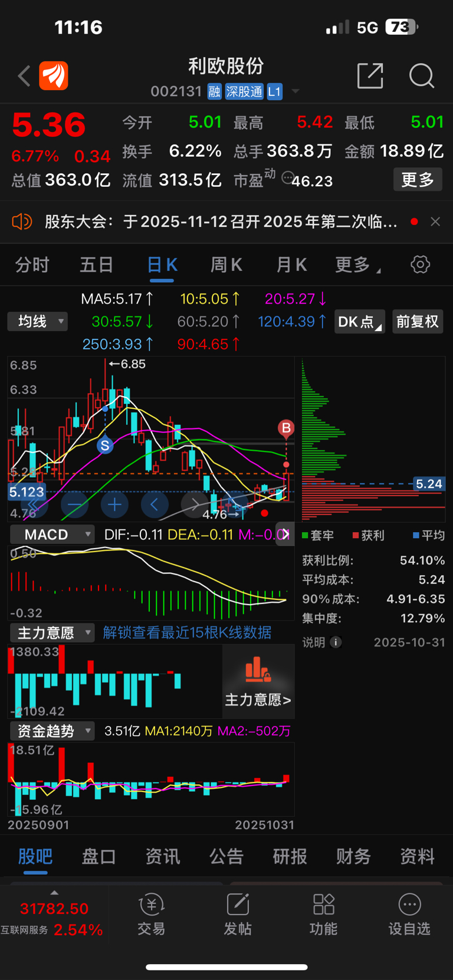Switch to 五日 chart tab
The width and height of the screenshot is (453, 980).
(97, 265)
